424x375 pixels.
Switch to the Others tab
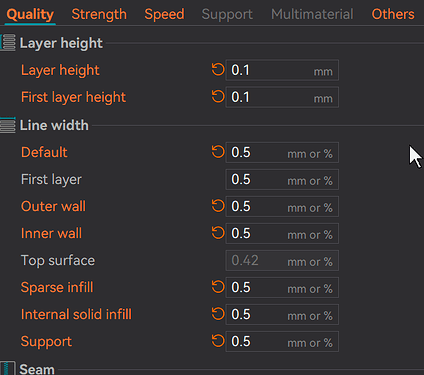[393, 14]
